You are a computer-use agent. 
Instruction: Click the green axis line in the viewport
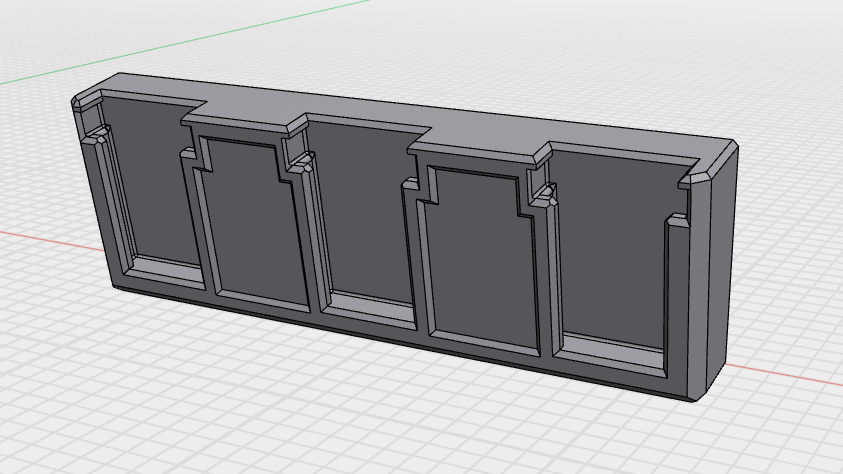[x=200, y=42]
